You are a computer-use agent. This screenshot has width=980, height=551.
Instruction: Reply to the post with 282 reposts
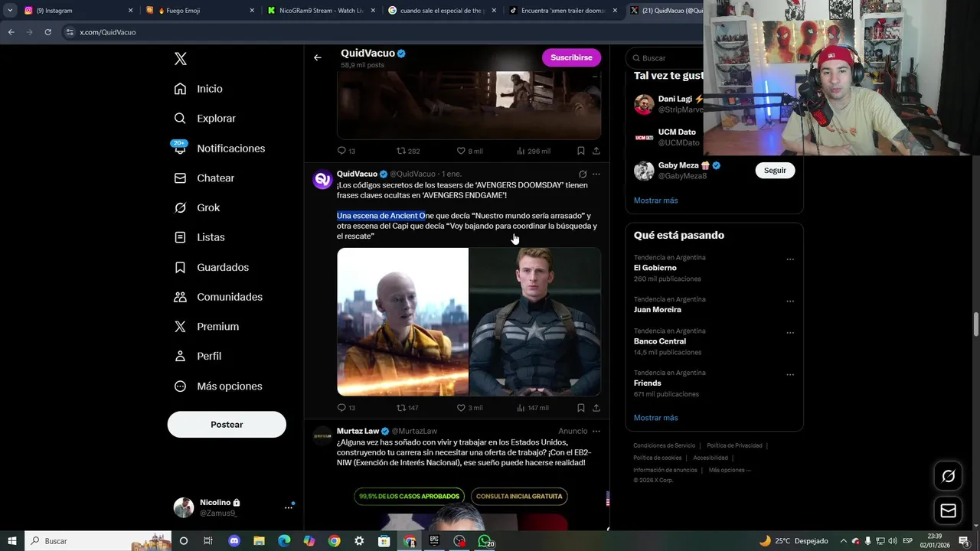pyautogui.click(x=346, y=151)
